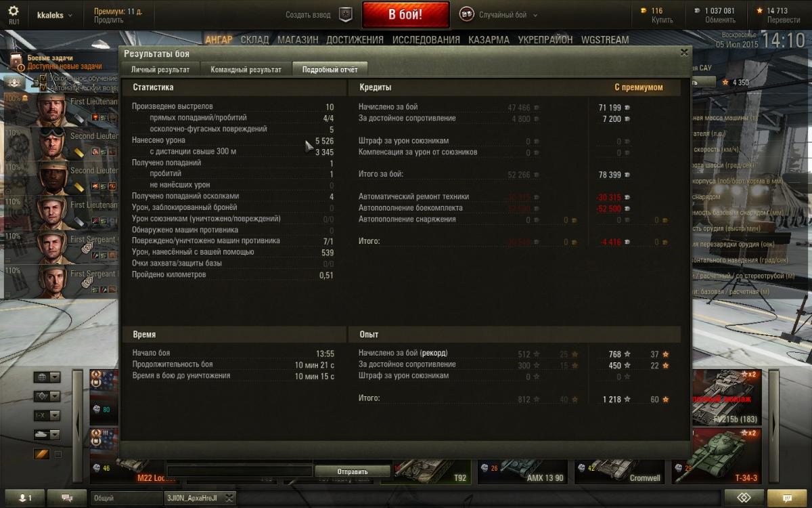The width and height of the screenshot is (812, 508).
Task: Click the platoon emblem next to Создать взвод
Action: coord(345,14)
